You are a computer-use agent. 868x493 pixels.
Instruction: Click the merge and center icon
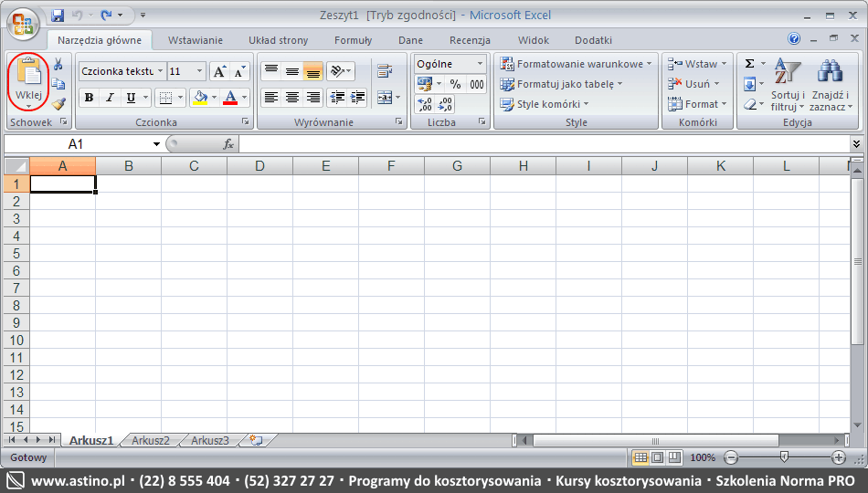[x=384, y=98]
